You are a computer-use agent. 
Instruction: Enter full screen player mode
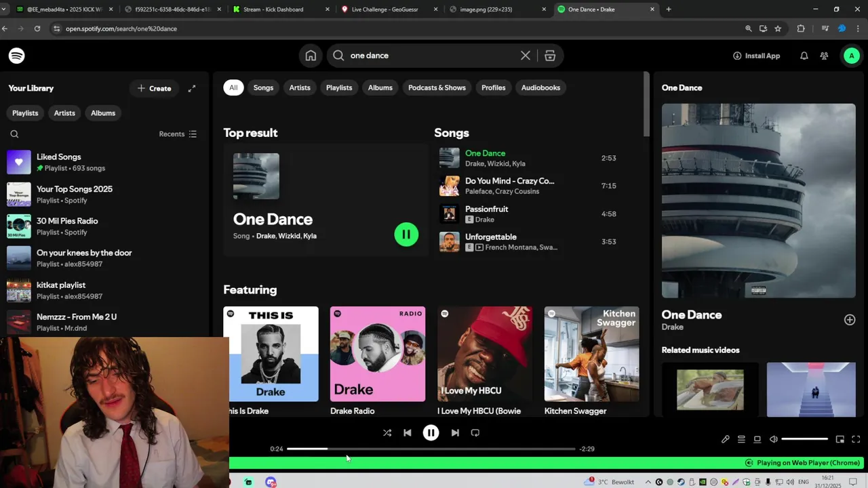click(x=856, y=439)
